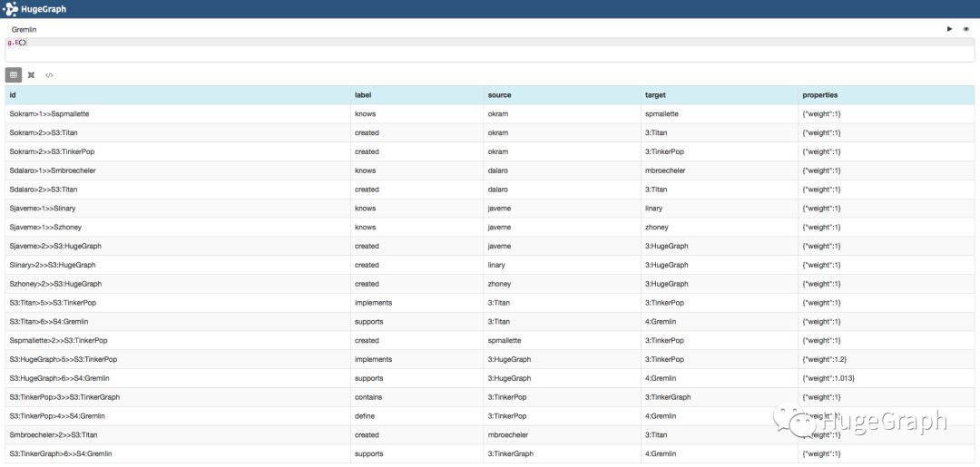The width and height of the screenshot is (980, 467).
Task: Click "dalaro" source in Sdalaro>1>>Smbroecheler row
Action: coord(497,170)
